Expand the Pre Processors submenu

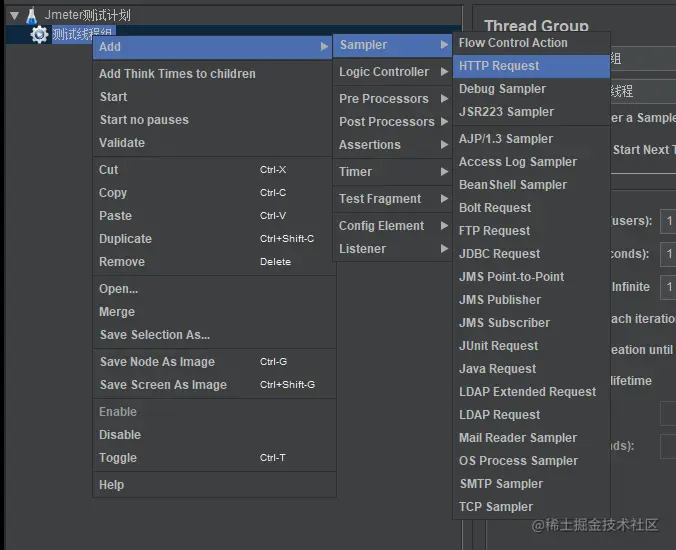click(x=393, y=99)
